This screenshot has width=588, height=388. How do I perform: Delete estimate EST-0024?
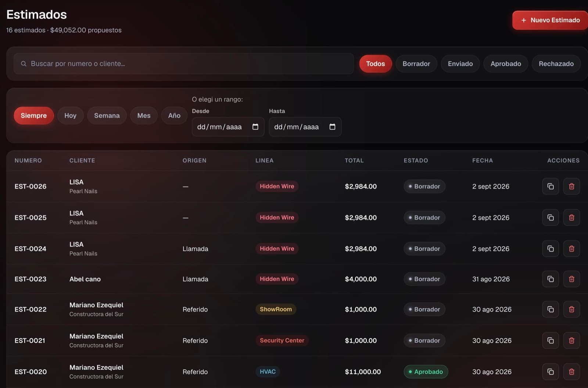[571, 249]
